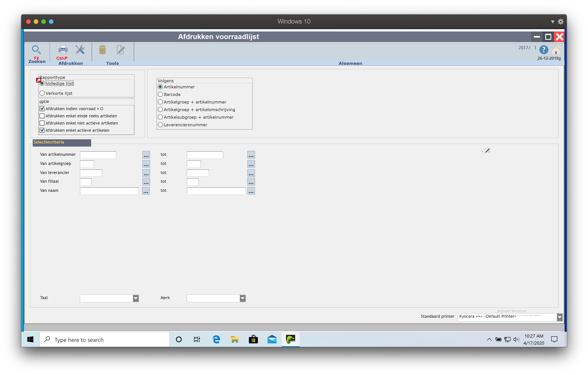
Task: Open the Standaard printer dropdown
Action: (559, 317)
